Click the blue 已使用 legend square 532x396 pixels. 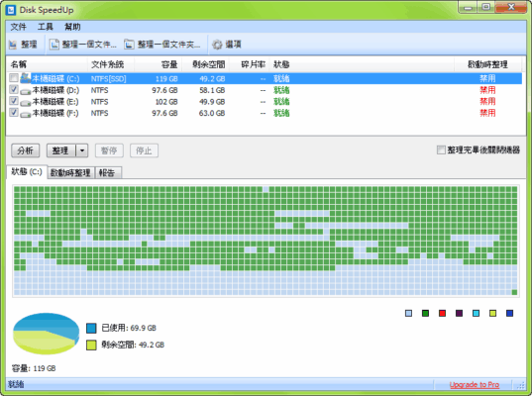click(x=91, y=329)
